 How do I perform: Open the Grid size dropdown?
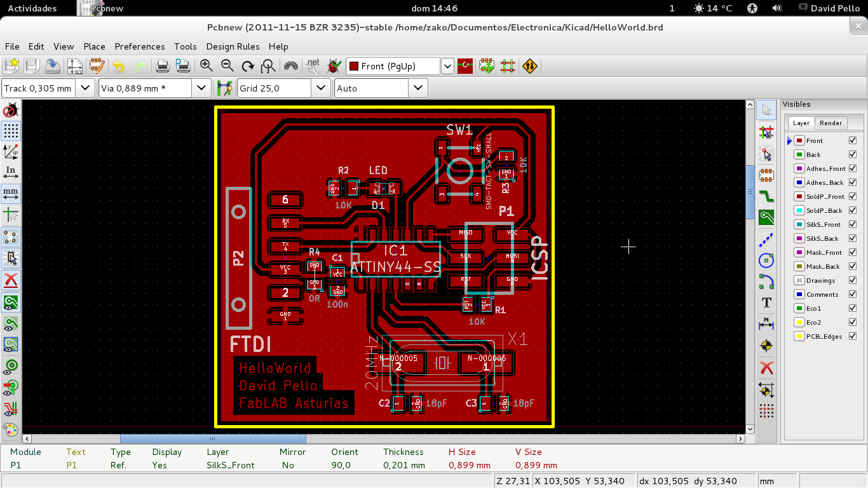[x=320, y=88]
